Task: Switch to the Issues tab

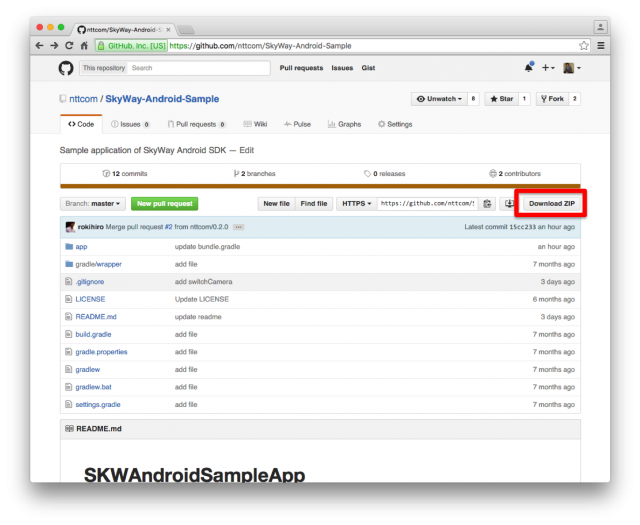Action: [x=130, y=124]
